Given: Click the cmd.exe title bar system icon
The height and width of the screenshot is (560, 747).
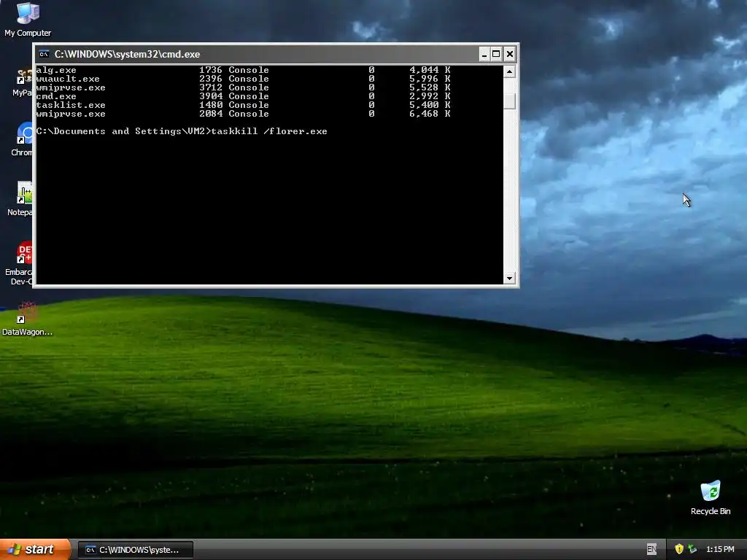Looking at the screenshot, I should [44, 54].
